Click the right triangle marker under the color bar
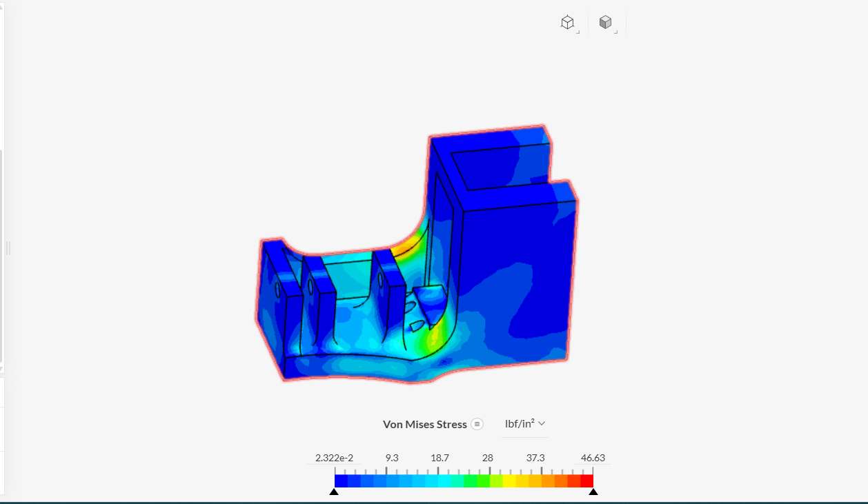868x504 pixels. point(594,492)
